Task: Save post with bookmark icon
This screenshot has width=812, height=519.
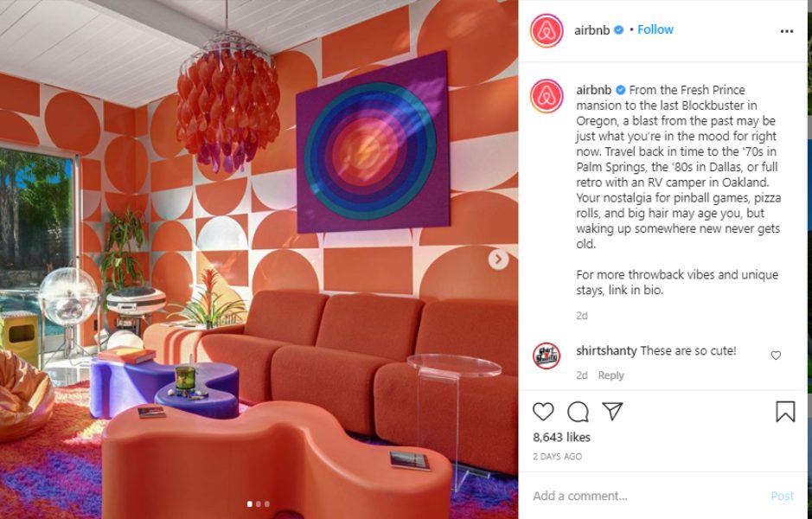Action: [785, 412]
